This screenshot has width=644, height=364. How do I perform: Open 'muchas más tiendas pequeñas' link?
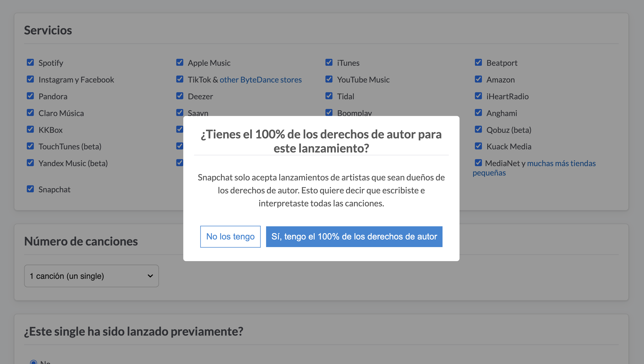coord(561,163)
